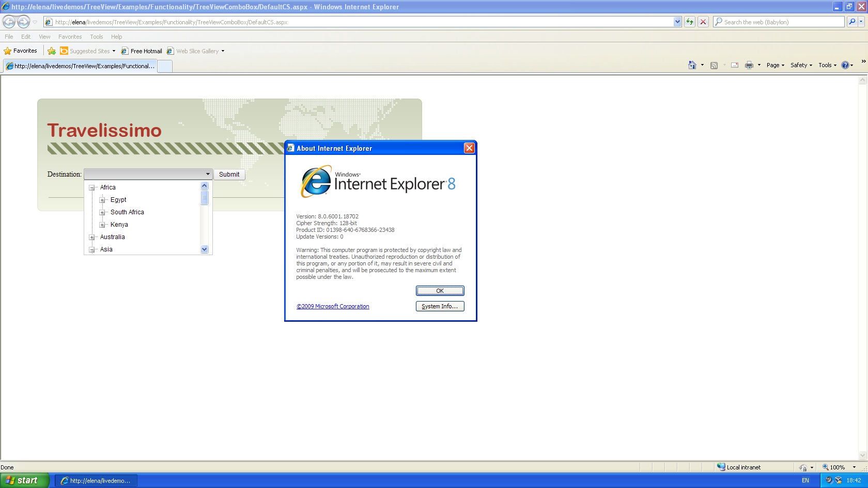Go back with the Back arrow button

click(x=9, y=22)
